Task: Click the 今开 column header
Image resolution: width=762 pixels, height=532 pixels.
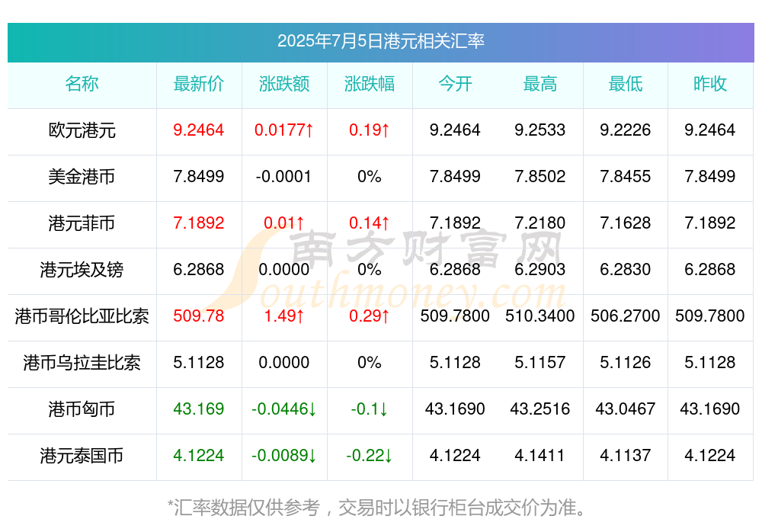Action: click(455, 84)
